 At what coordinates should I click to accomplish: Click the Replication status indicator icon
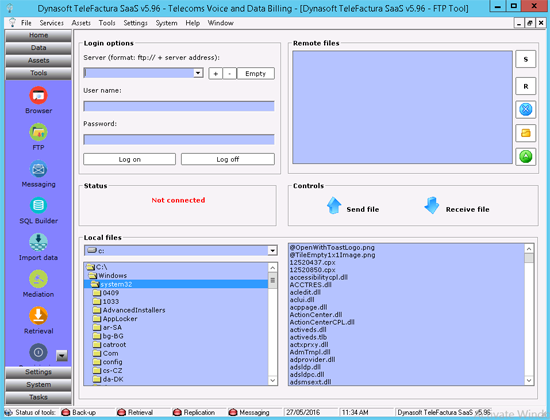click(177, 412)
